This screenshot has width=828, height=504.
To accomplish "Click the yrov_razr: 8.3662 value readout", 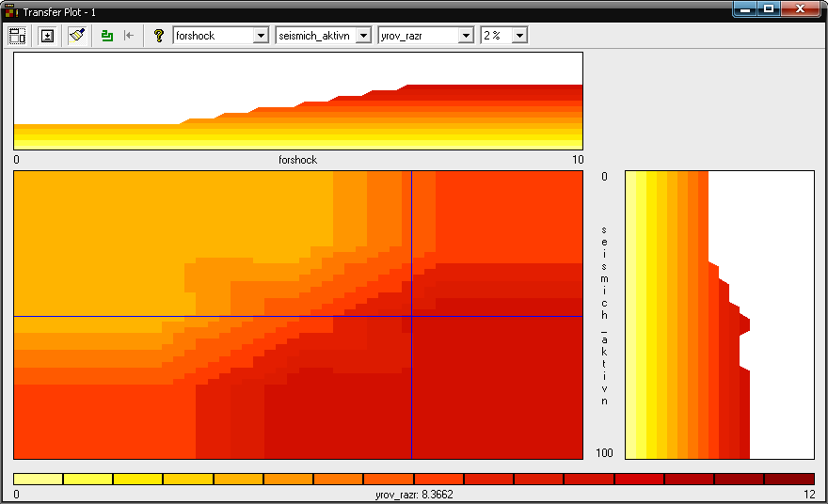I will (x=414, y=495).
